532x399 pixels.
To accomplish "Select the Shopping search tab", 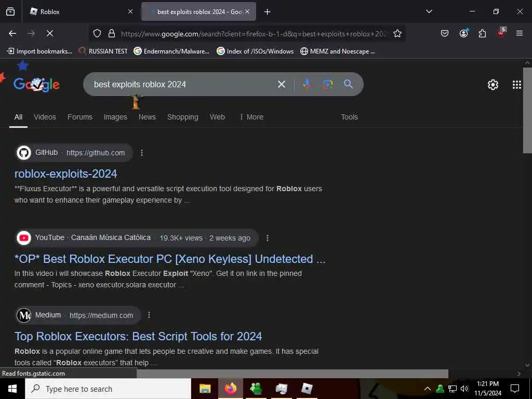I will 182,117.
